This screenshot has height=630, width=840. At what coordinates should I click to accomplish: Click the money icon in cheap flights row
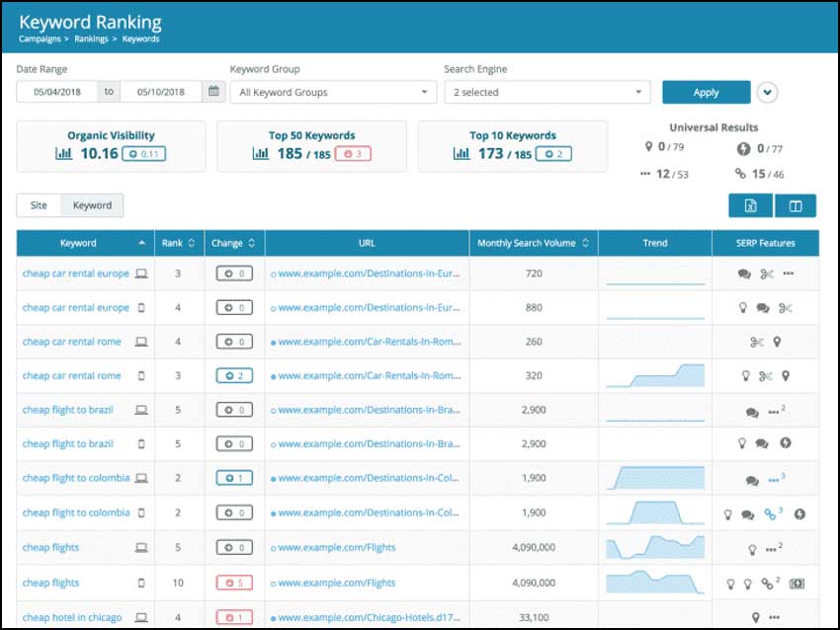[797, 584]
